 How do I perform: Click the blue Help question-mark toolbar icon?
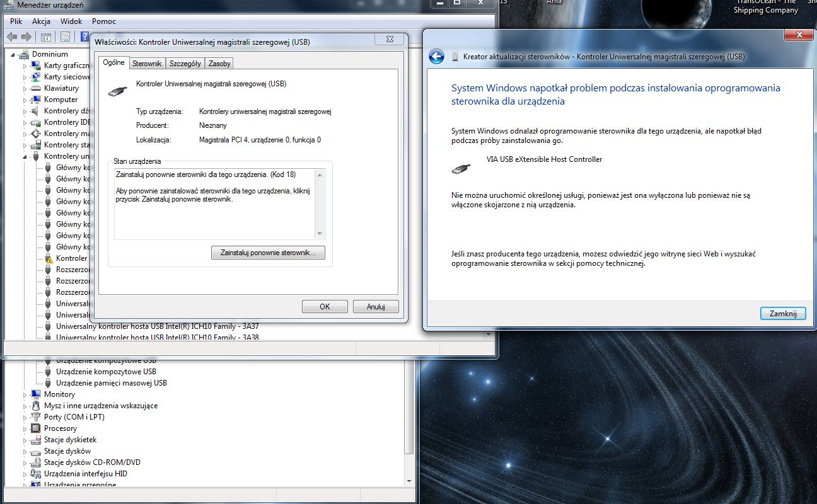pos(85,37)
